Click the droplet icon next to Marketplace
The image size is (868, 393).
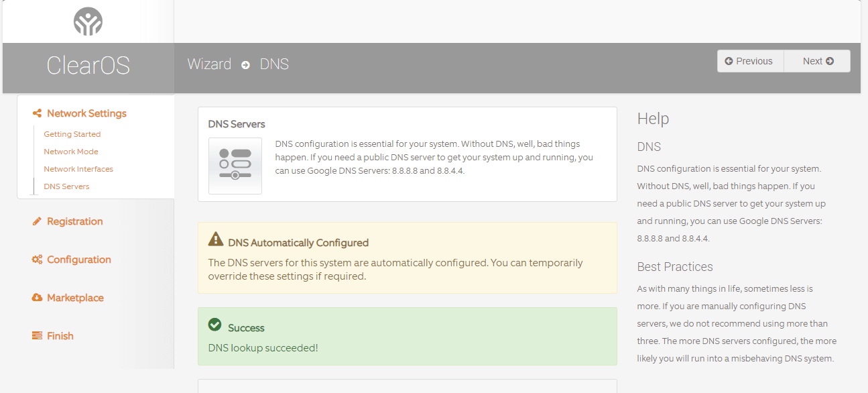(37, 298)
